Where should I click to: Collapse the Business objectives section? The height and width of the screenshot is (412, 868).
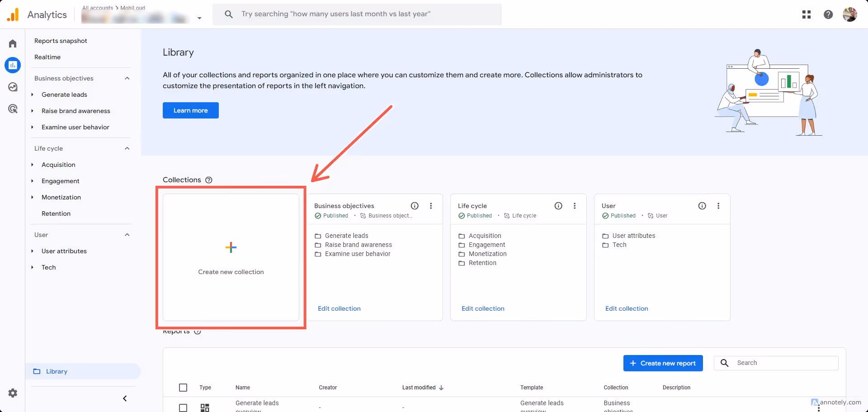coord(127,78)
